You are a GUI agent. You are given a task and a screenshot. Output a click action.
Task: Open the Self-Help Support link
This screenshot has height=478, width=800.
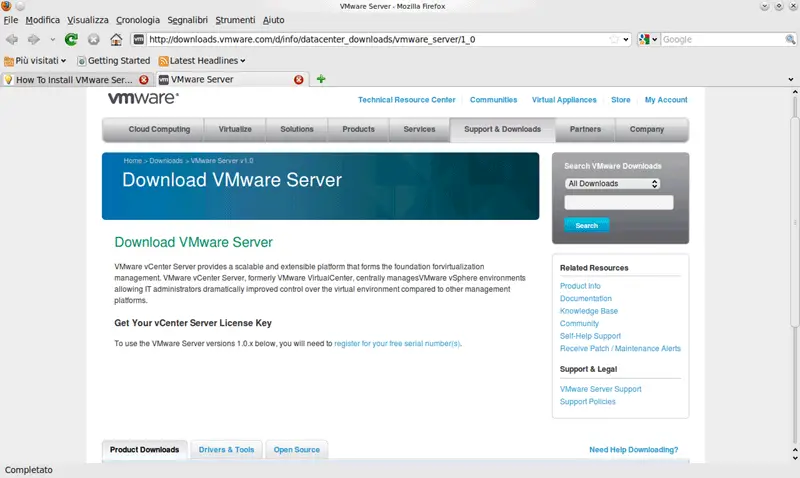(x=590, y=336)
